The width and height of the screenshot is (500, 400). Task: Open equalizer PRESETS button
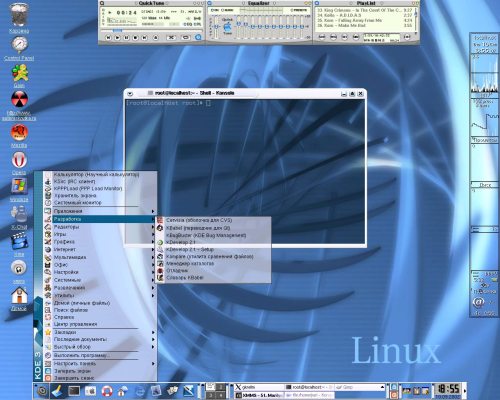coord(298,10)
